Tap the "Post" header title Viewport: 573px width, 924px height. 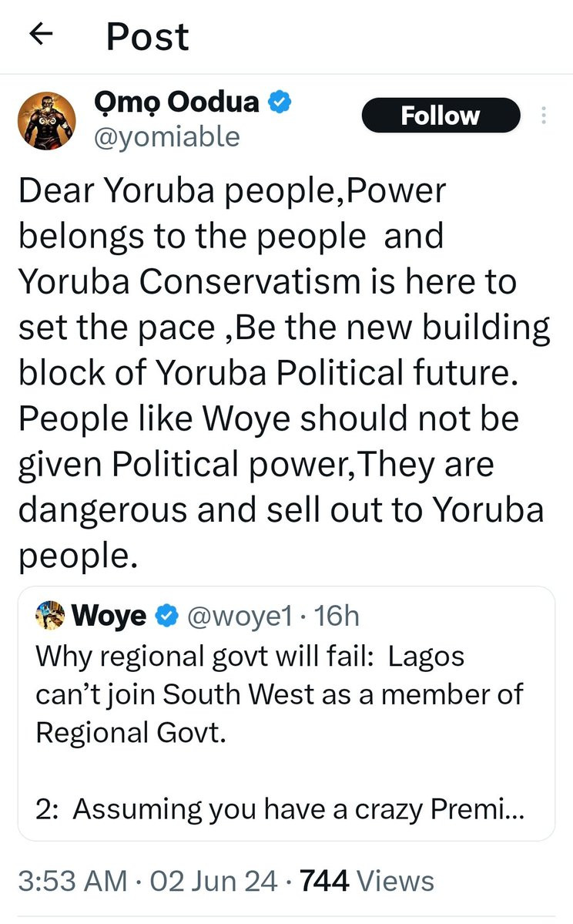[147, 35]
